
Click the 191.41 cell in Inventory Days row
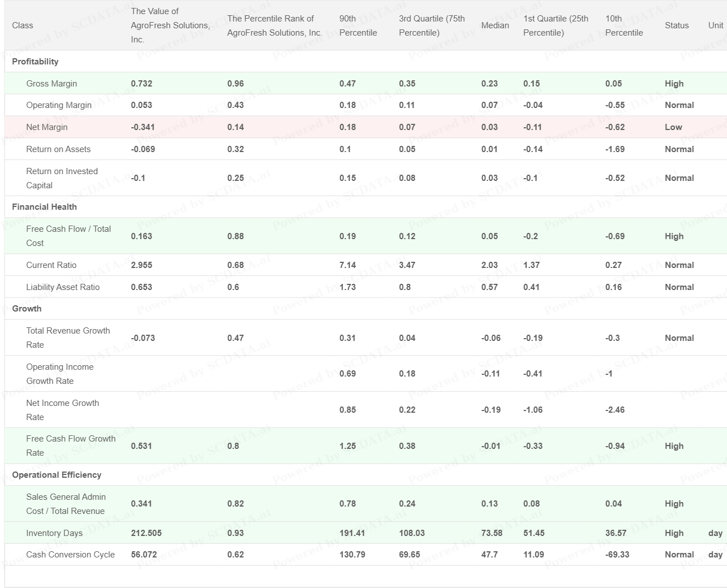352,533
